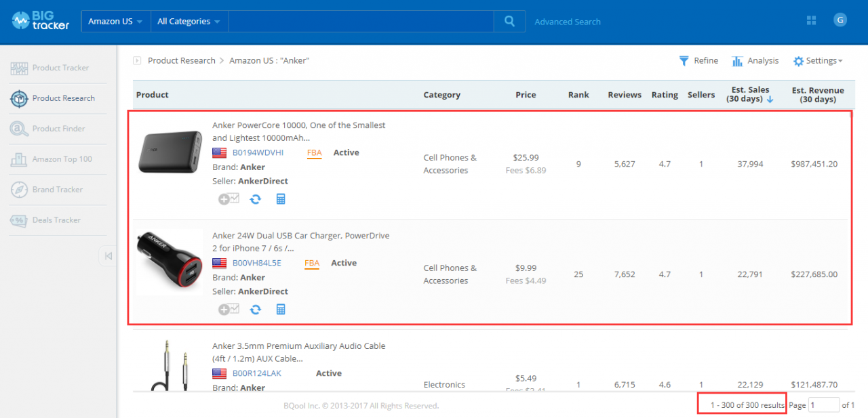868x418 pixels.
Task: Sort by Est. Revenue (30 days) header
Action: point(818,95)
